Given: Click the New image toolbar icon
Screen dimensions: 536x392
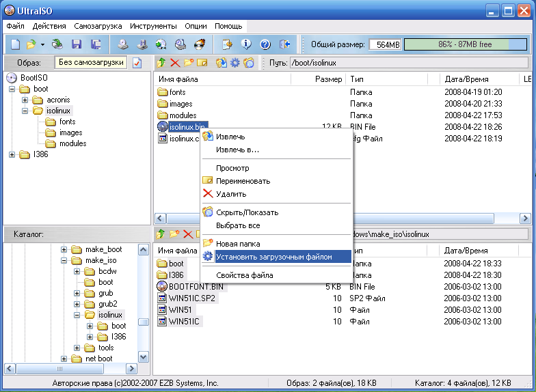Looking at the screenshot, I should click(x=15, y=44).
